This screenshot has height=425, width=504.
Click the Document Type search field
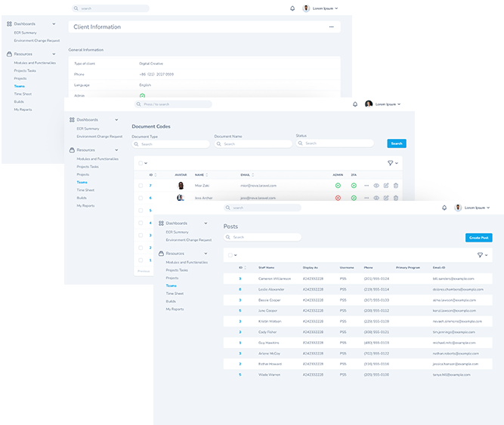coord(170,143)
